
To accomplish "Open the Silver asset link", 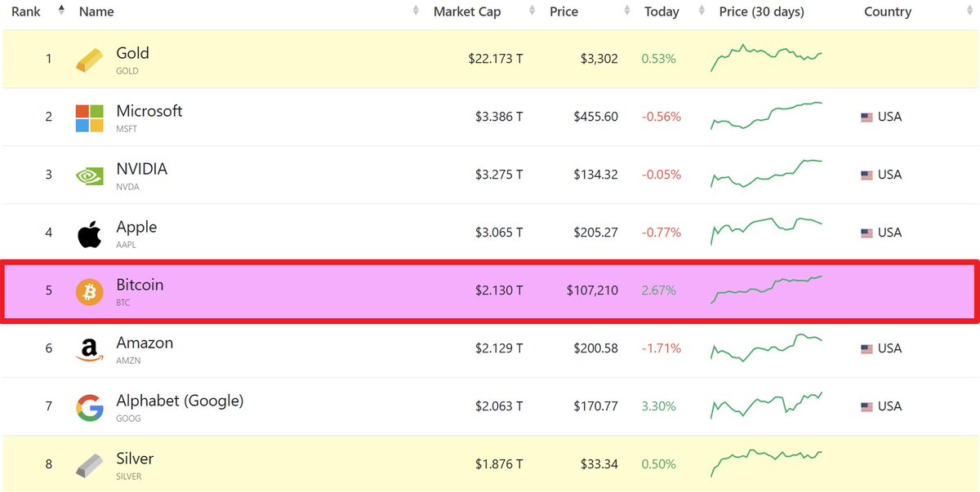I will 135,459.
